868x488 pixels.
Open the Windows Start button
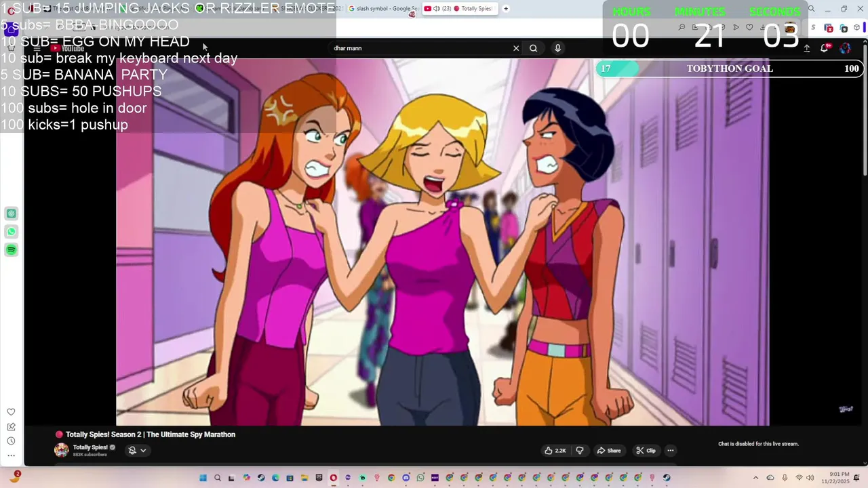pyautogui.click(x=203, y=478)
